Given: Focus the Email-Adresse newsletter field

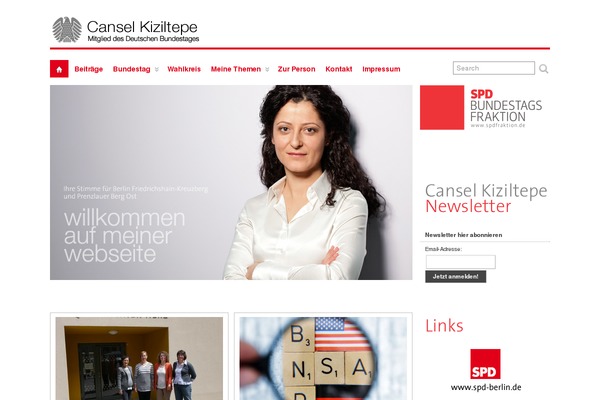Looking at the screenshot, I should click(461, 262).
